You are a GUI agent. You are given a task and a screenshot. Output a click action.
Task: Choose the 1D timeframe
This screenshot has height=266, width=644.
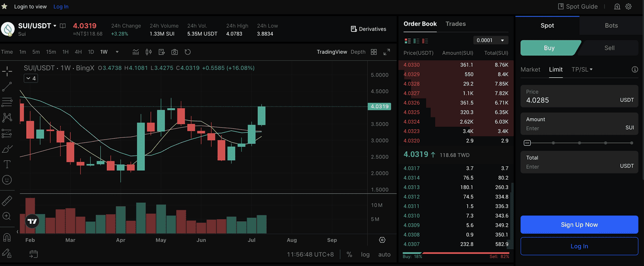pos(91,52)
